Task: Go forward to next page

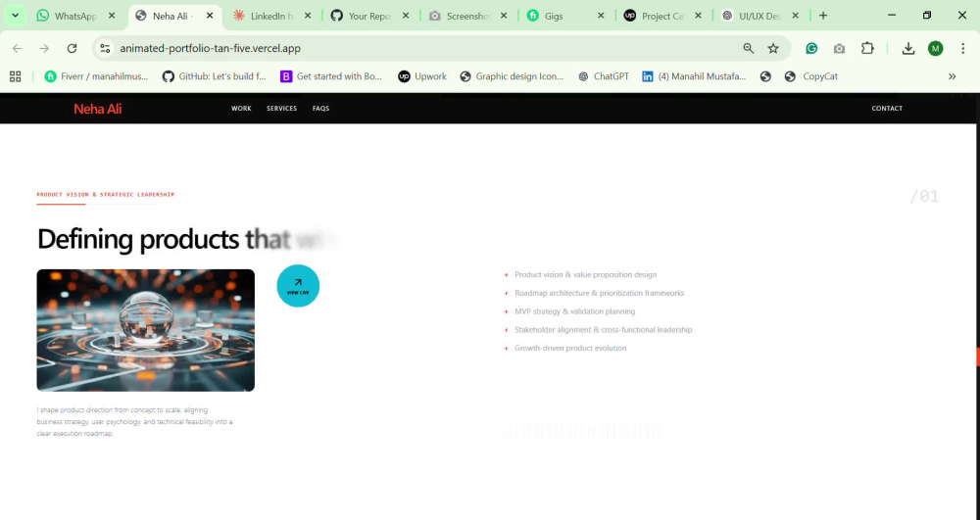Action: pyautogui.click(x=44, y=48)
